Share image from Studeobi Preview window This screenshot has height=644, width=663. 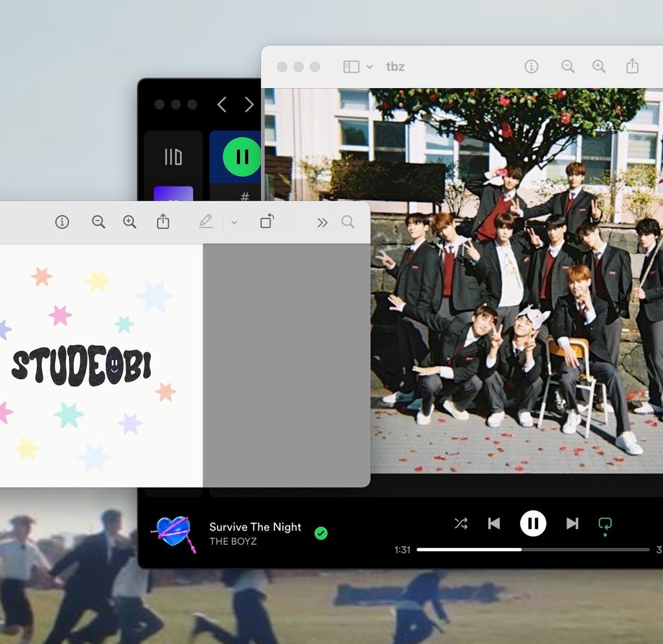(163, 222)
